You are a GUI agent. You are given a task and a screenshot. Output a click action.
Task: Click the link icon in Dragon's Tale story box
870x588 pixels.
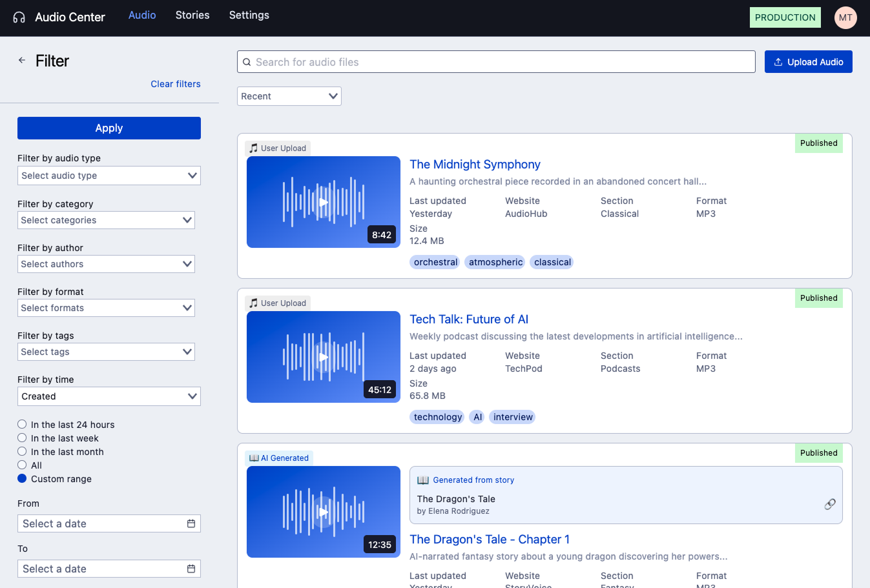click(830, 504)
